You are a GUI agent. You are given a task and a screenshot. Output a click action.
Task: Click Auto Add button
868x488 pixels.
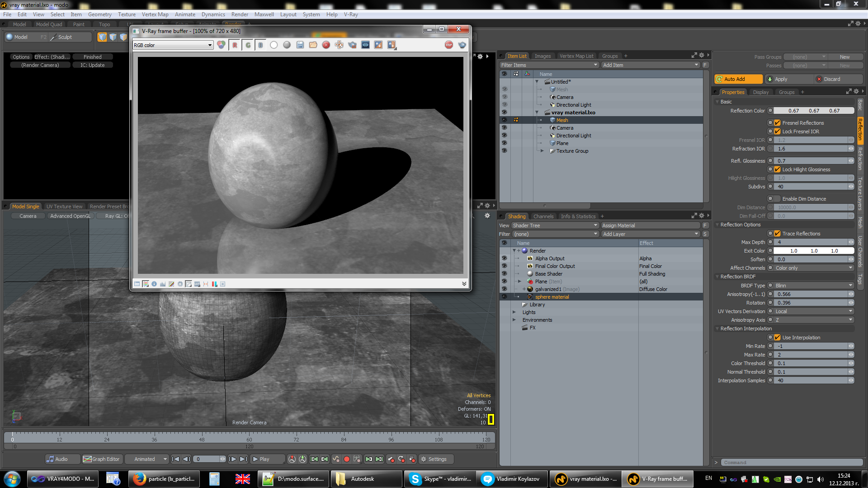(739, 79)
